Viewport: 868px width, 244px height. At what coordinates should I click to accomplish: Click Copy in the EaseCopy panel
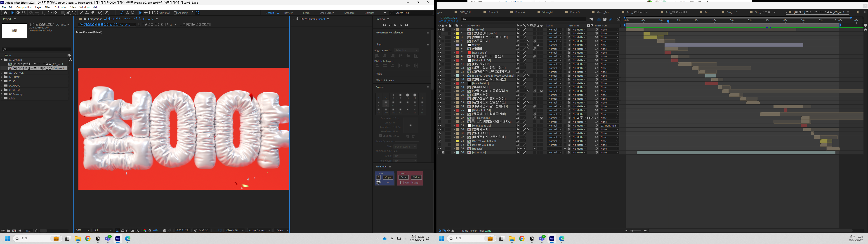[x=388, y=177]
